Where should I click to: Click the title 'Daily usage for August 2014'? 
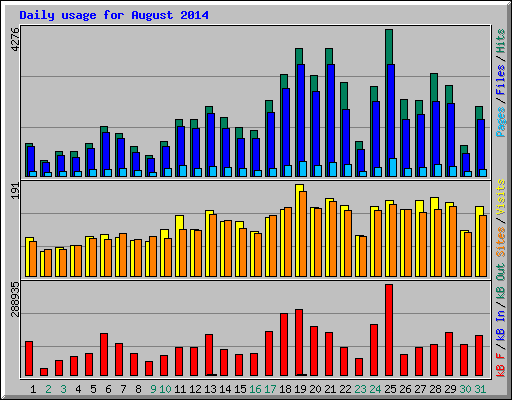pyautogui.click(x=114, y=15)
